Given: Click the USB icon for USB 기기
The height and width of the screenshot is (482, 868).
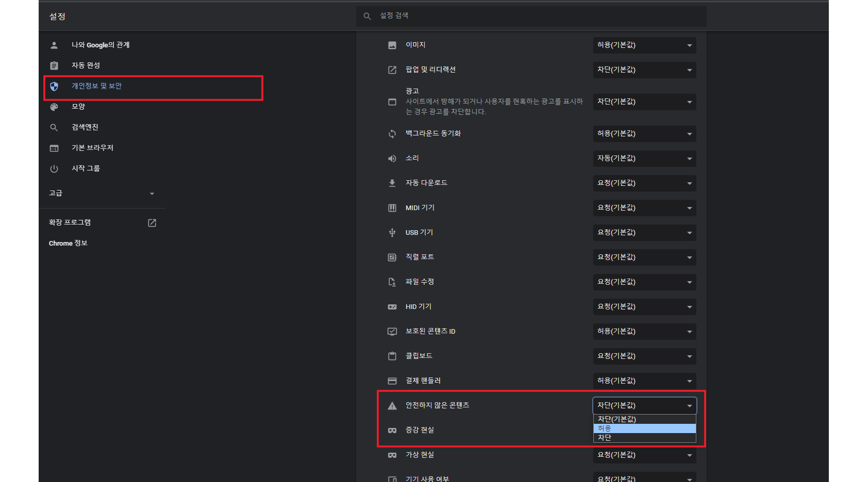Looking at the screenshot, I should tap(392, 233).
